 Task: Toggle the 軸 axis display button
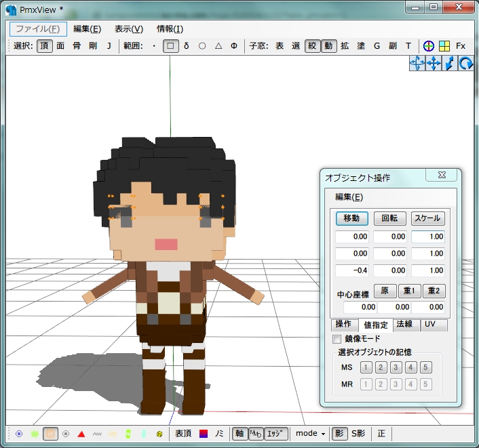click(240, 434)
